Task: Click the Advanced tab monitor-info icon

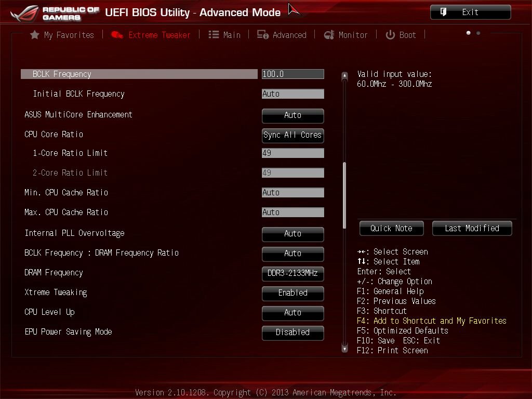Action: coord(262,35)
